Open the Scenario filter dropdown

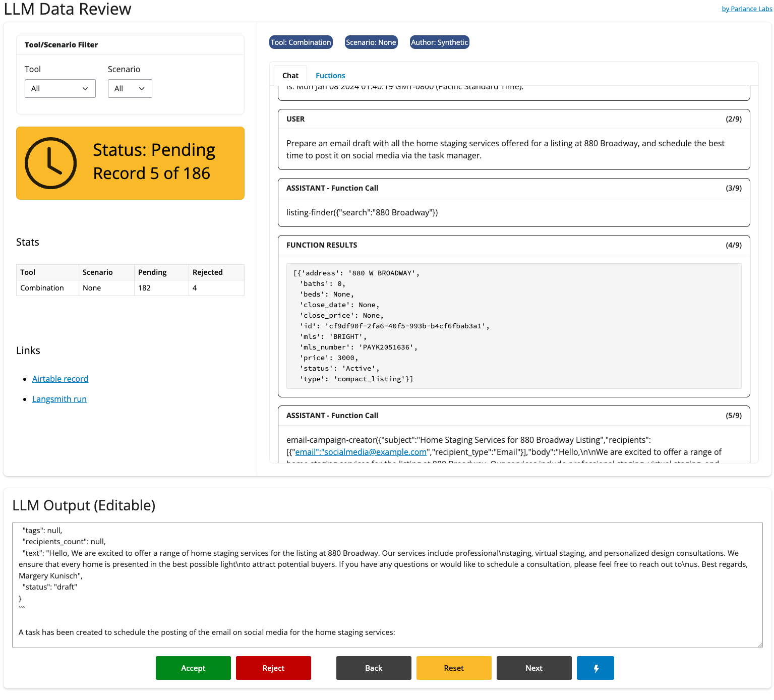click(130, 89)
